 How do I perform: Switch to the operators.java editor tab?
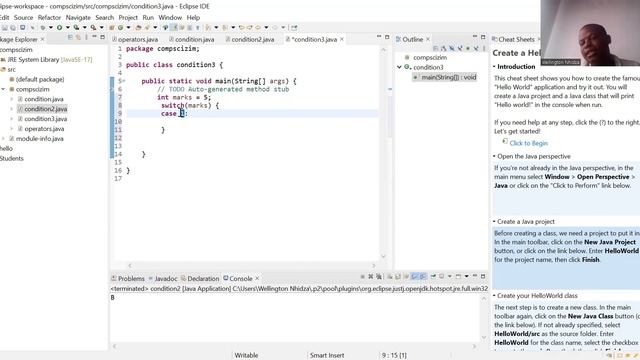tap(135, 40)
